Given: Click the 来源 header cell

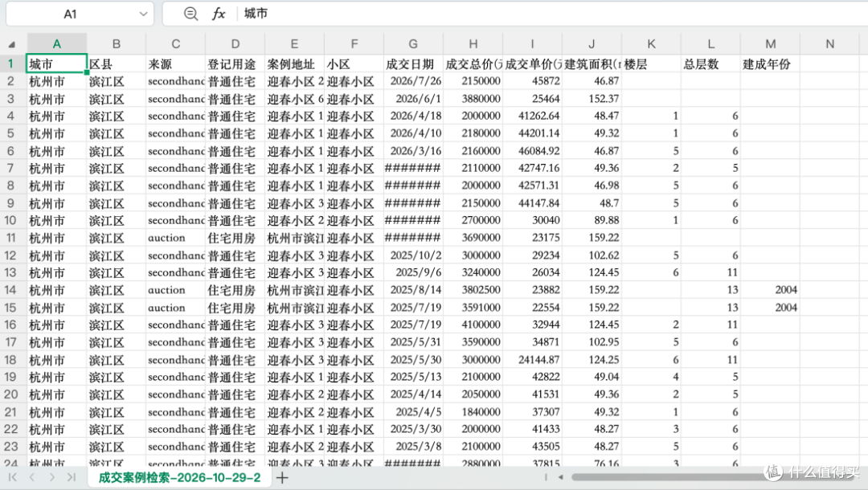Looking at the screenshot, I should click(175, 63).
